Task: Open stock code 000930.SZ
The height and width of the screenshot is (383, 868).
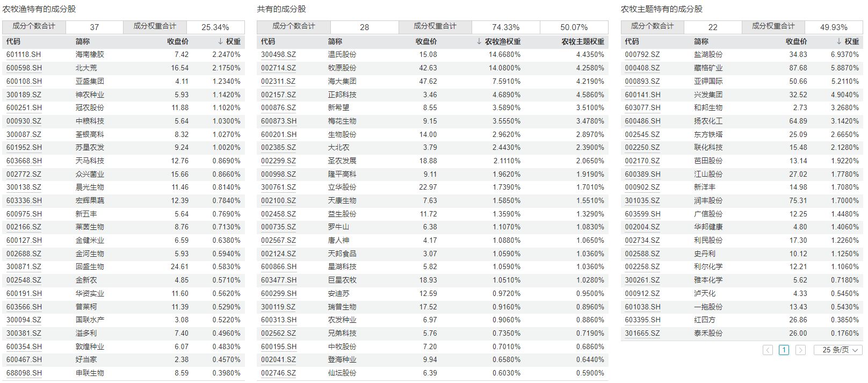Action: click(x=24, y=121)
